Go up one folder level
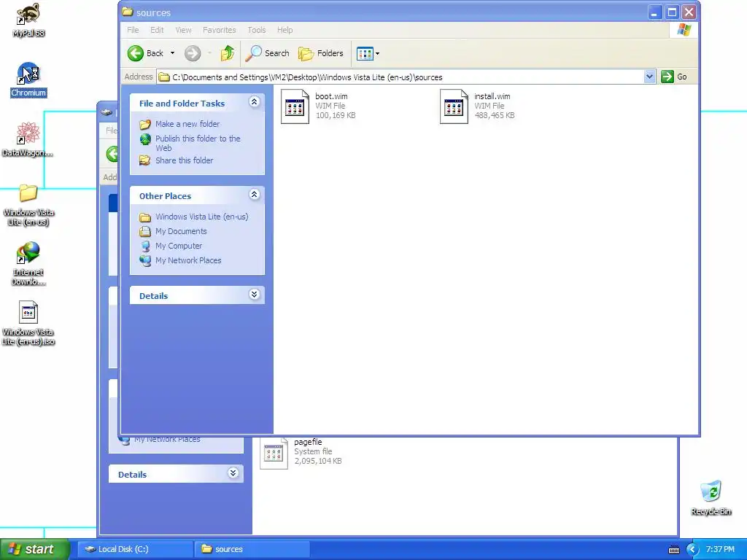The image size is (747, 560). 228,53
